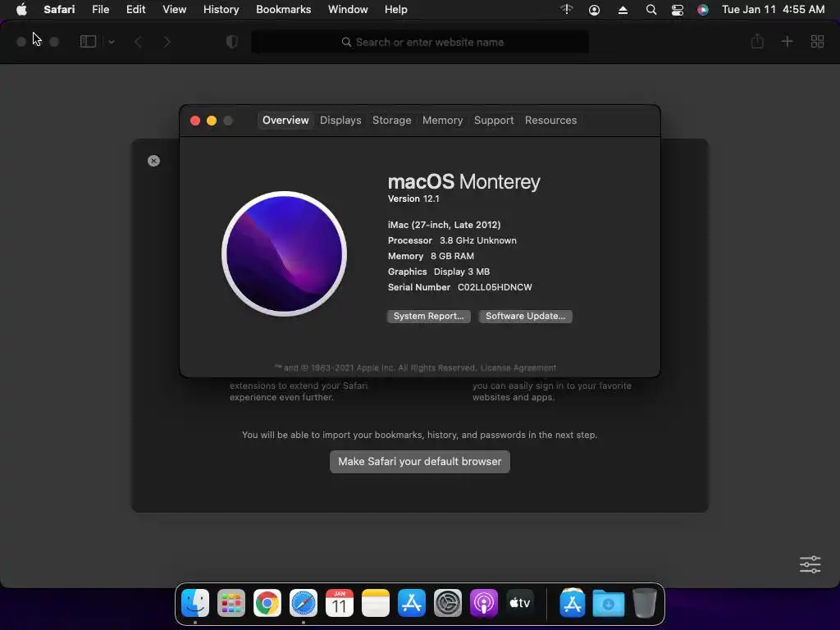Open Safari start page customize sliders icon
This screenshot has width=840, height=630.
(x=810, y=564)
